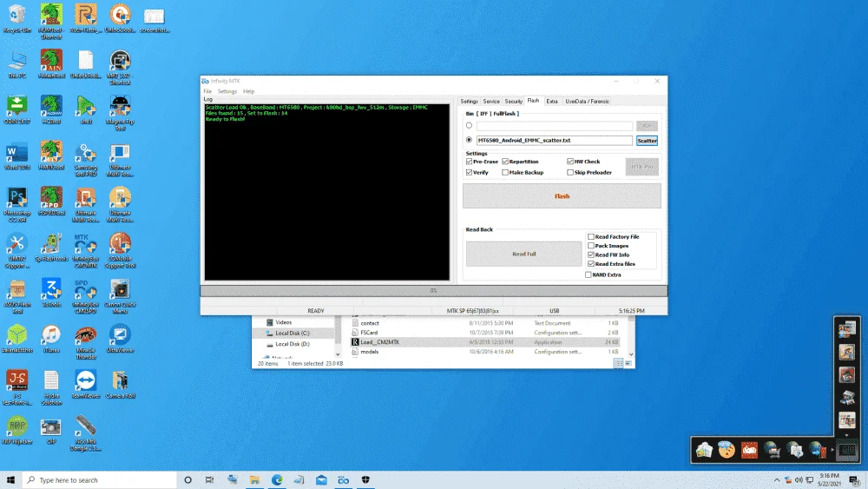The image size is (868, 489).
Task: Enable the Read Factory File checkbox
Action: 590,236
